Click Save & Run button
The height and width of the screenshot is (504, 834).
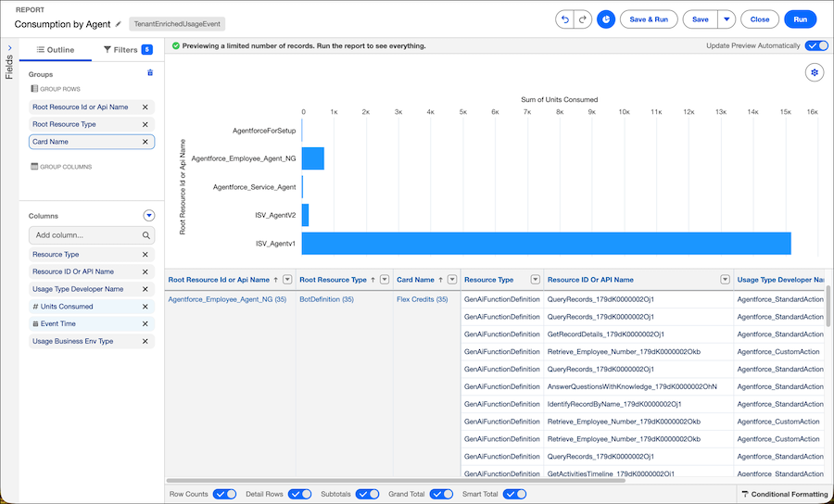[649, 19]
